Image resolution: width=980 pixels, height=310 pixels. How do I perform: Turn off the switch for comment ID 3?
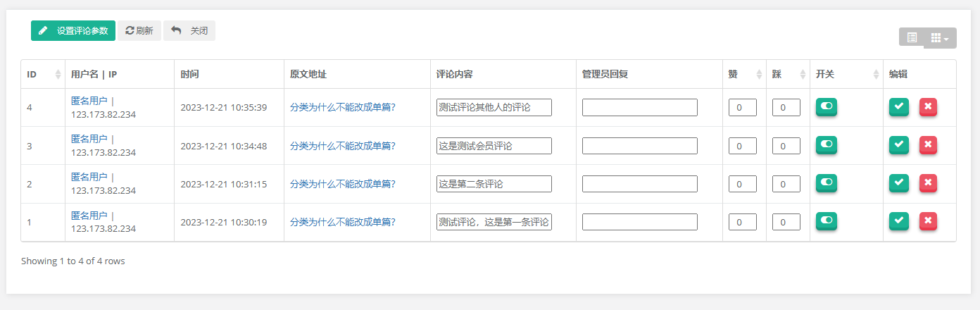(827, 144)
